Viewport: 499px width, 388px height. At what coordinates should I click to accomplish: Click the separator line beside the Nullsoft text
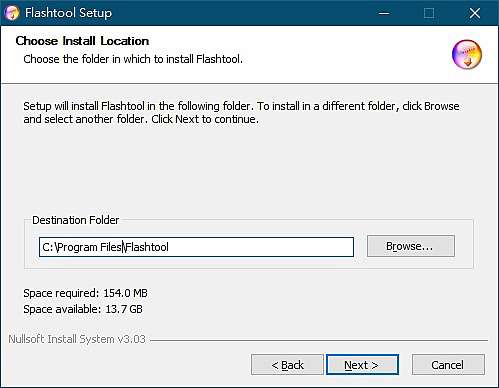(319, 340)
